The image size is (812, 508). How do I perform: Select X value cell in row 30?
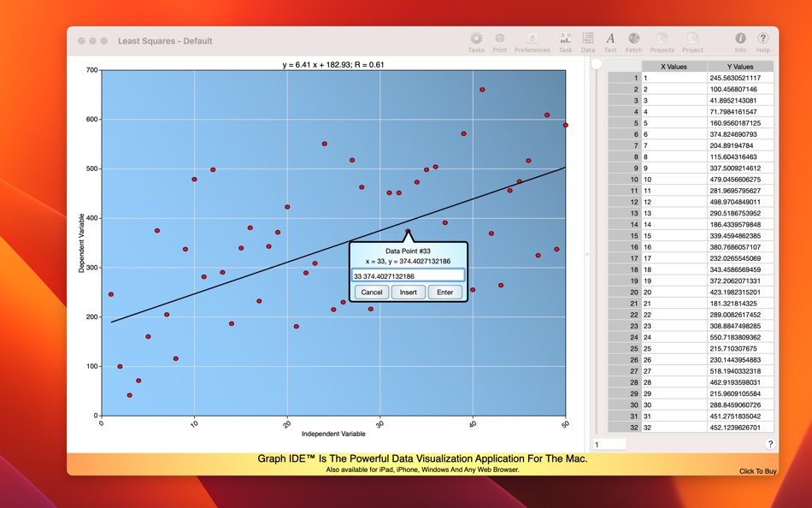pyautogui.click(x=674, y=405)
